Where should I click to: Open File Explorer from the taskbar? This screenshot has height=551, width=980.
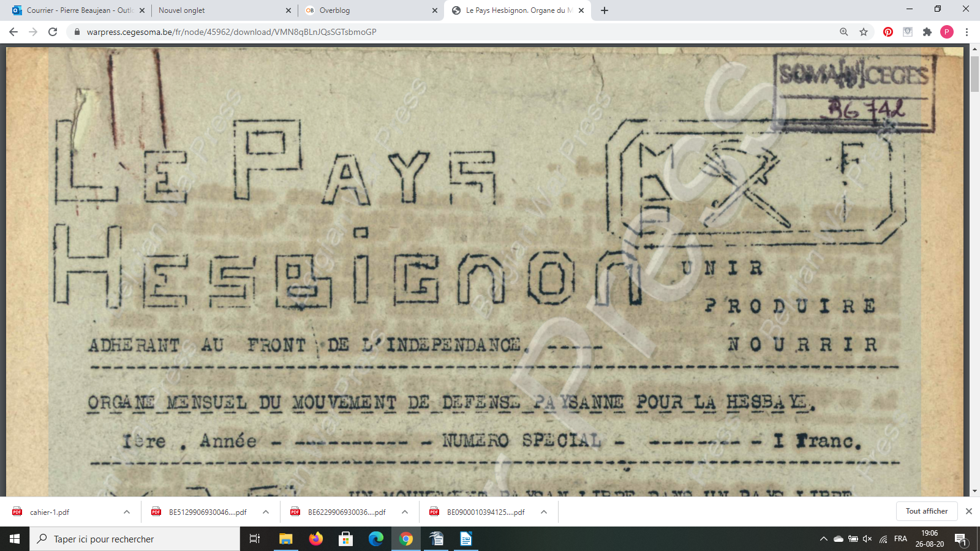coord(285,539)
